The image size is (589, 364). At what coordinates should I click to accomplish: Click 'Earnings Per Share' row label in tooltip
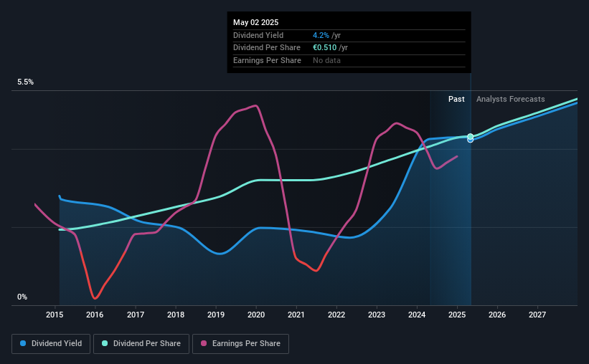267,60
